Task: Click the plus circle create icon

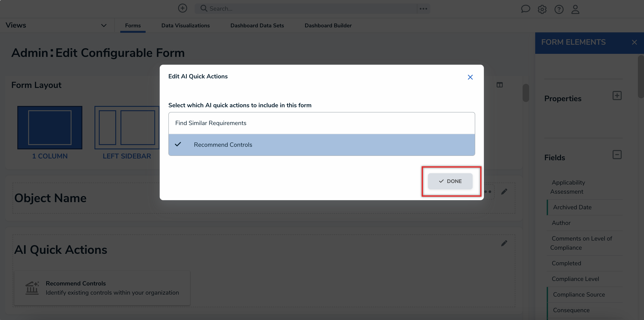Action: pos(182,8)
